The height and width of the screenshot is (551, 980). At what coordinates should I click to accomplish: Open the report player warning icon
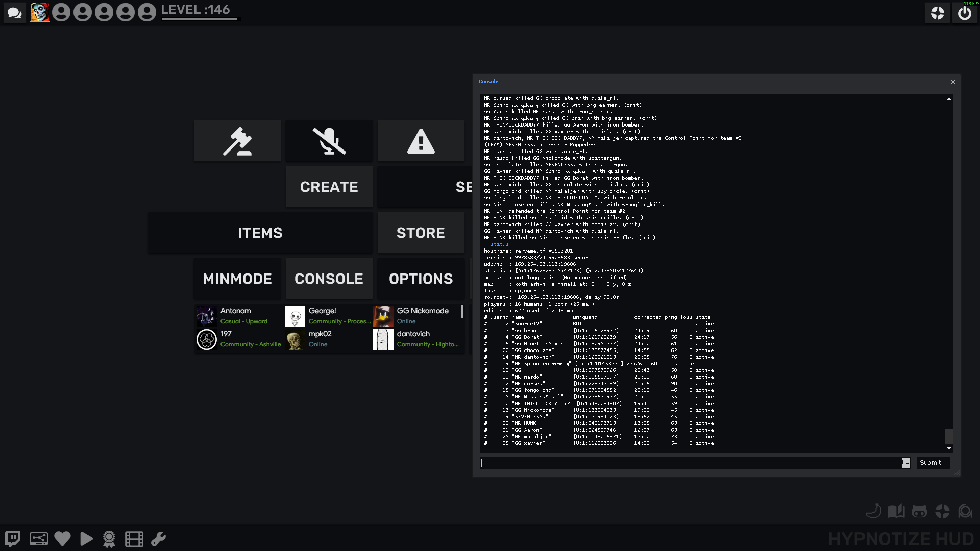(x=421, y=141)
